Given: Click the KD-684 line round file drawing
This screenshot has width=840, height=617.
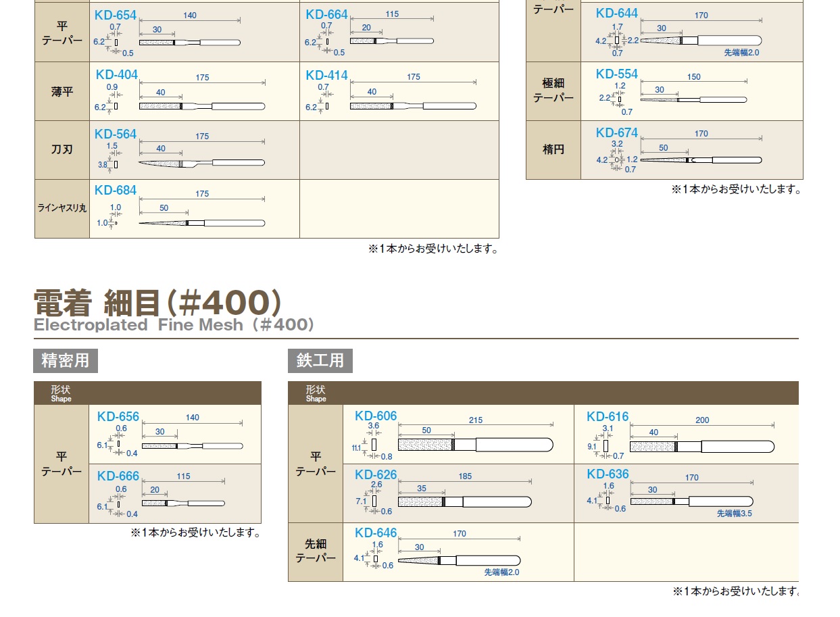Looking at the screenshot, I should (x=201, y=223).
